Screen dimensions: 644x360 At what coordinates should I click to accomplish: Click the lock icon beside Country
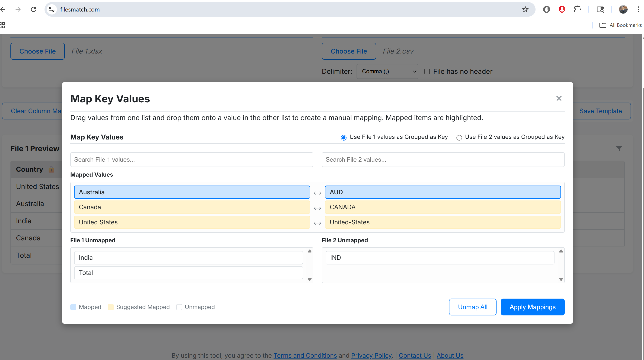(x=51, y=169)
